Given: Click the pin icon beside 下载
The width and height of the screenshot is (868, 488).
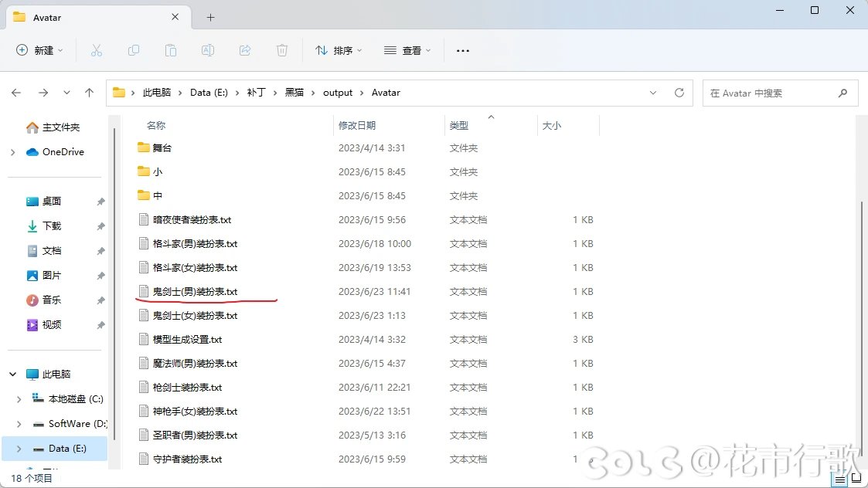Looking at the screenshot, I should 100,226.
